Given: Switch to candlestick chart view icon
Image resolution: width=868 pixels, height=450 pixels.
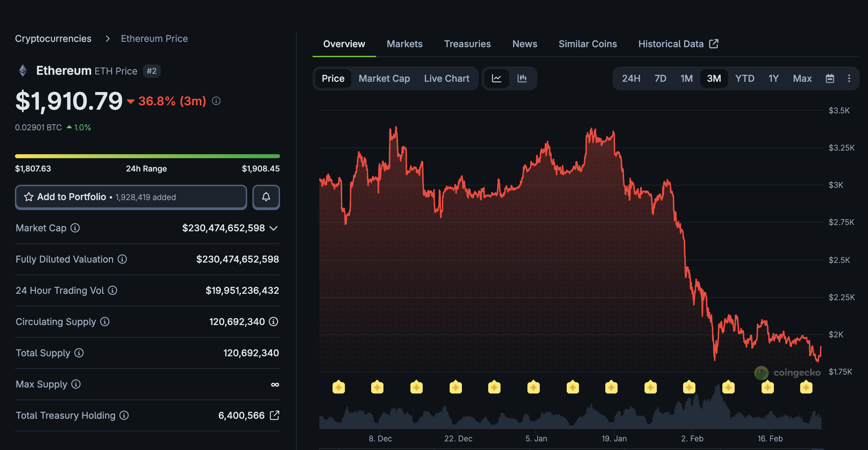Looking at the screenshot, I should [522, 78].
